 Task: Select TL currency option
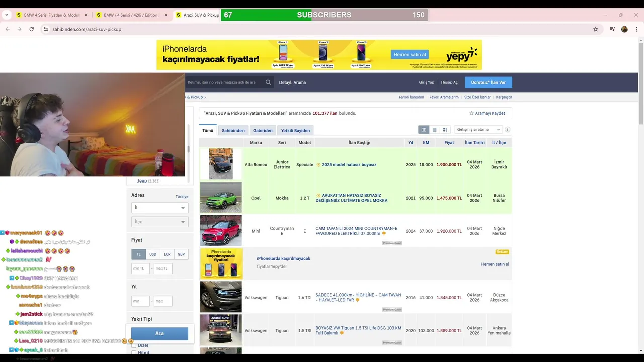tap(139, 254)
